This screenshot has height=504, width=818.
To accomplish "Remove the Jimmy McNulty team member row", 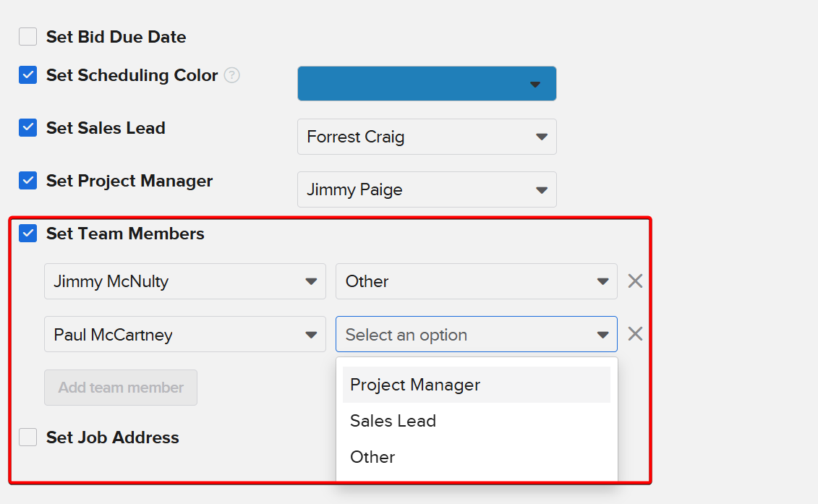I will pyautogui.click(x=635, y=281).
